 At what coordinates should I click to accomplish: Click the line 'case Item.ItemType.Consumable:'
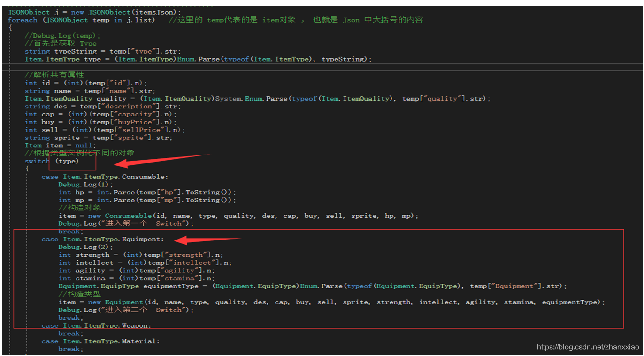pos(105,177)
